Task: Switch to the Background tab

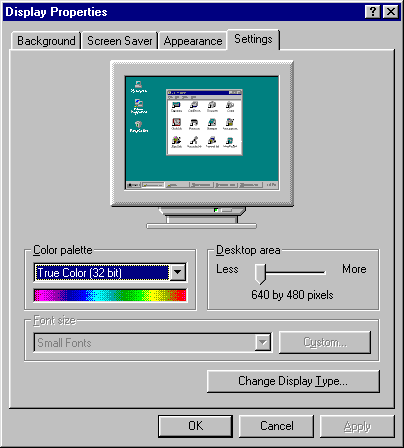Action: pos(46,41)
